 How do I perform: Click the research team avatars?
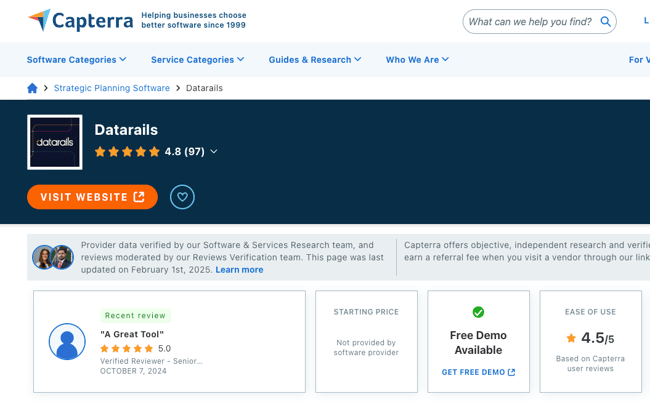pos(53,257)
